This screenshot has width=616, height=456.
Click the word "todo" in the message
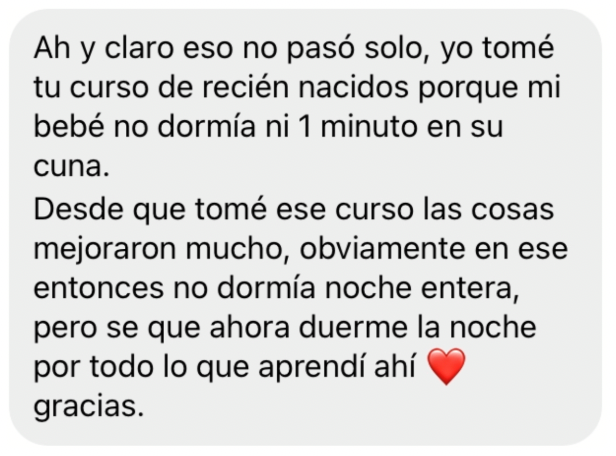tap(121, 367)
